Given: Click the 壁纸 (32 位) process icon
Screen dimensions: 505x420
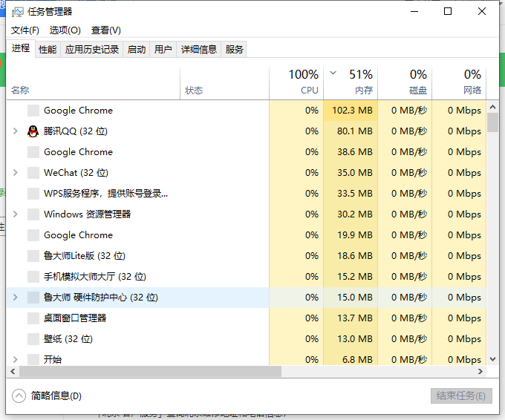Looking at the screenshot, I should click(33, 339).
